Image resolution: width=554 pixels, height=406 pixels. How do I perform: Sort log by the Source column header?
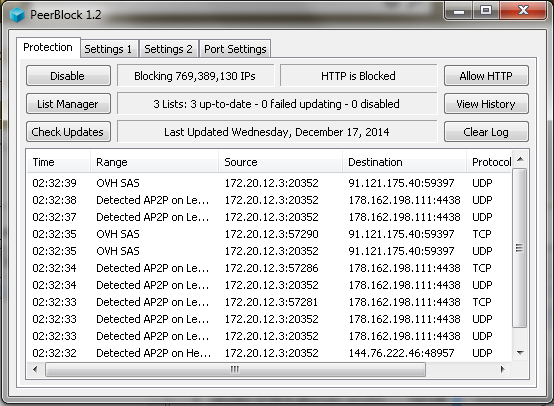280,162
